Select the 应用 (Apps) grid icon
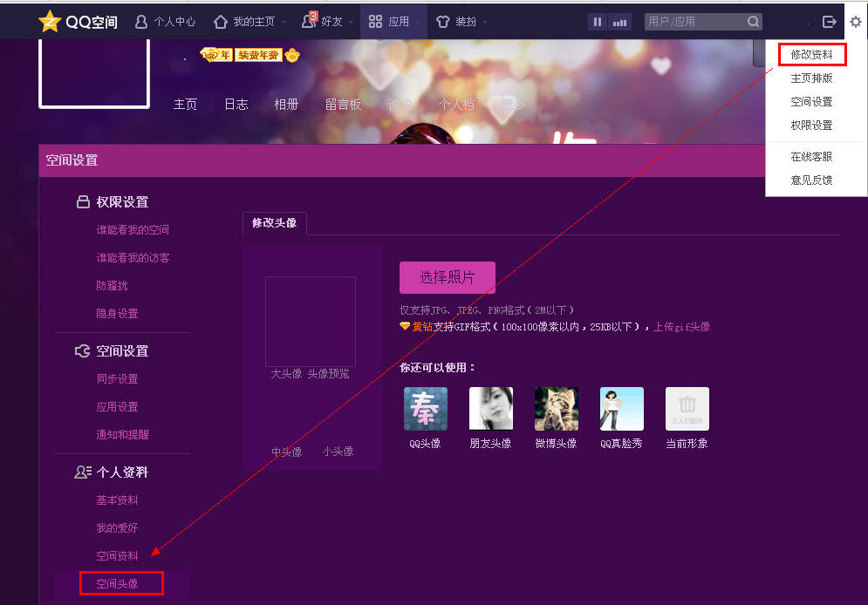868x605 pixels. tap(375, 21)
